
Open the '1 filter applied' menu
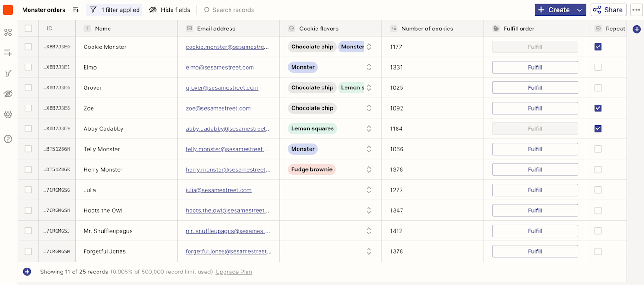tap(114, 10)
